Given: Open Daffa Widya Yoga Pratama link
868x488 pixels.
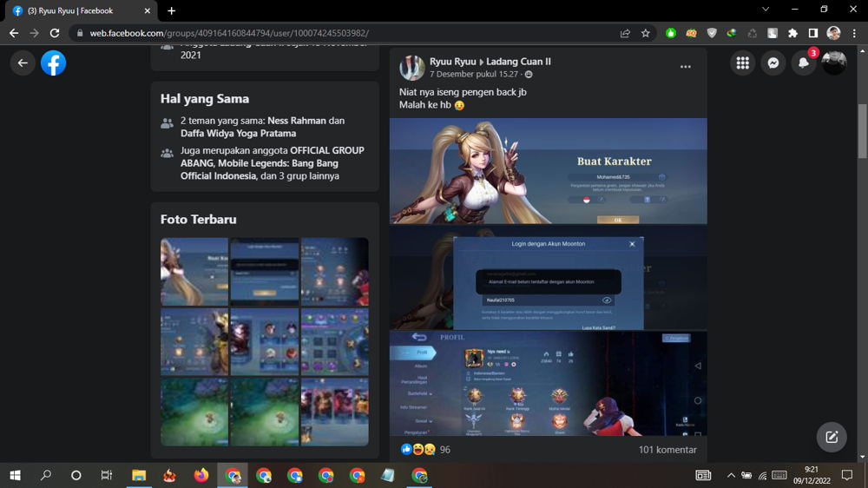Looking at the screenshot, I should 238,134.
